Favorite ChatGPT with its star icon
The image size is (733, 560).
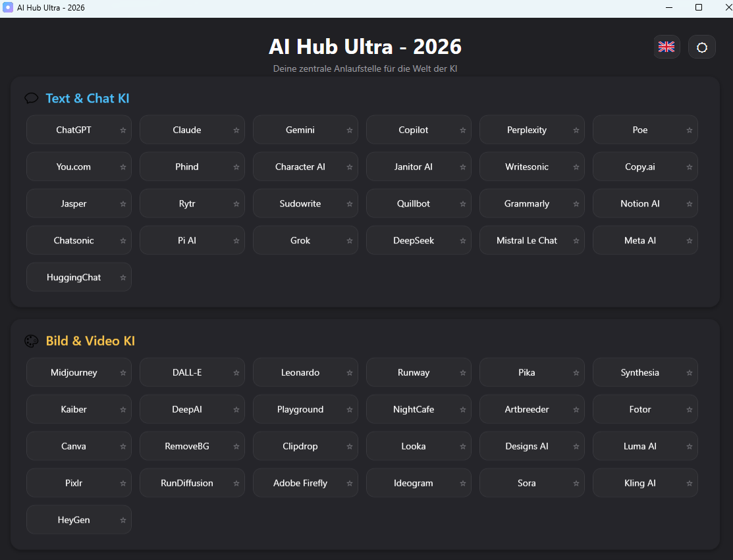pyautogui.click(x=123, y=130)
